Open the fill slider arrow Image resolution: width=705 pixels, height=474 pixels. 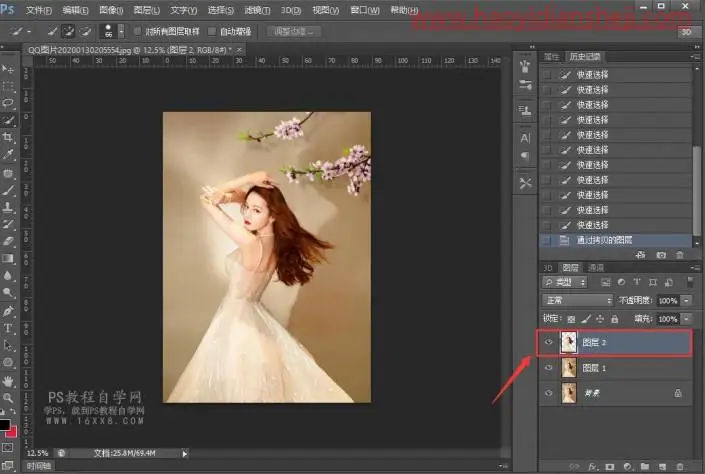click(687, 319)
